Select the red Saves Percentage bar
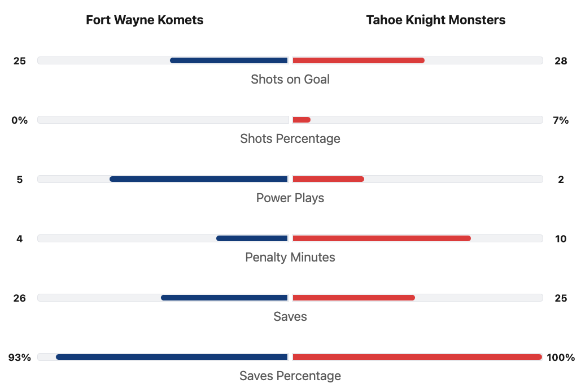This screenshot has width=581, height=392. [x=417, y=357]
